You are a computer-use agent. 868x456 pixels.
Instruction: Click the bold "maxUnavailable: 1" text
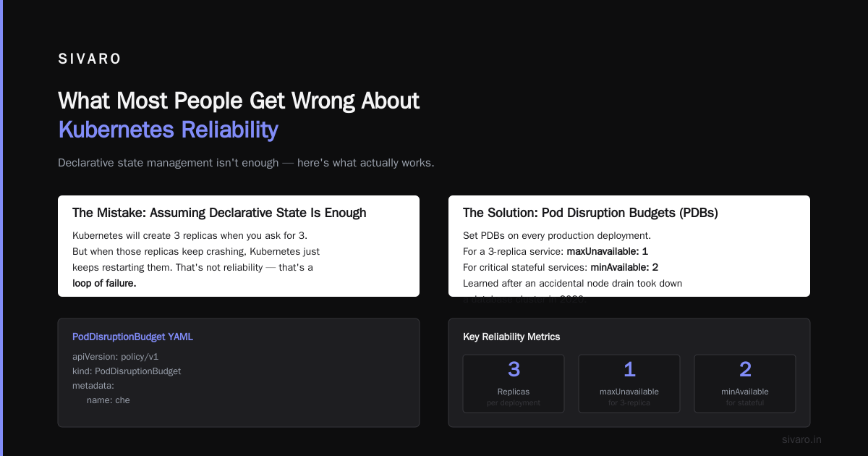click(x=607, y=251)
